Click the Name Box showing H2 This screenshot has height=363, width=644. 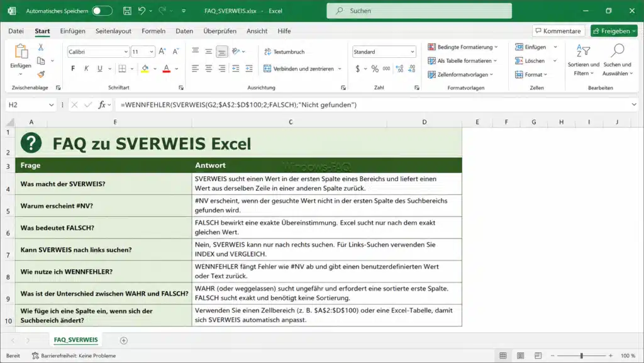(31, 105)
